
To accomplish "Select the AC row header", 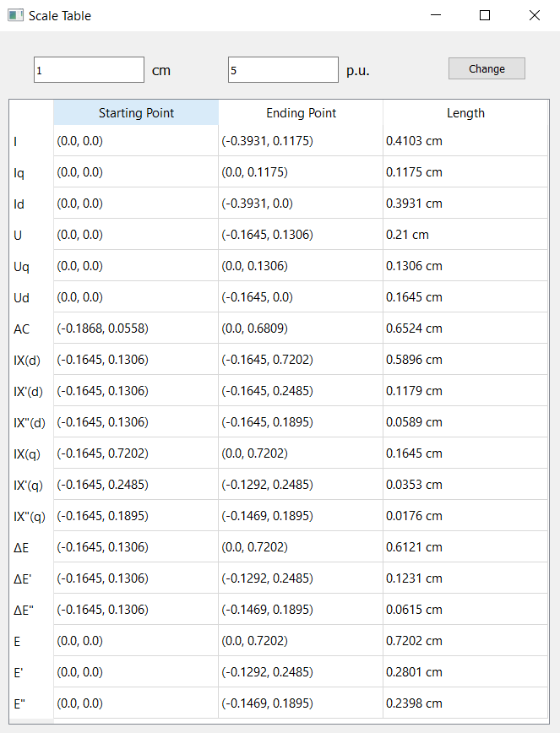I will coord(31,328).
